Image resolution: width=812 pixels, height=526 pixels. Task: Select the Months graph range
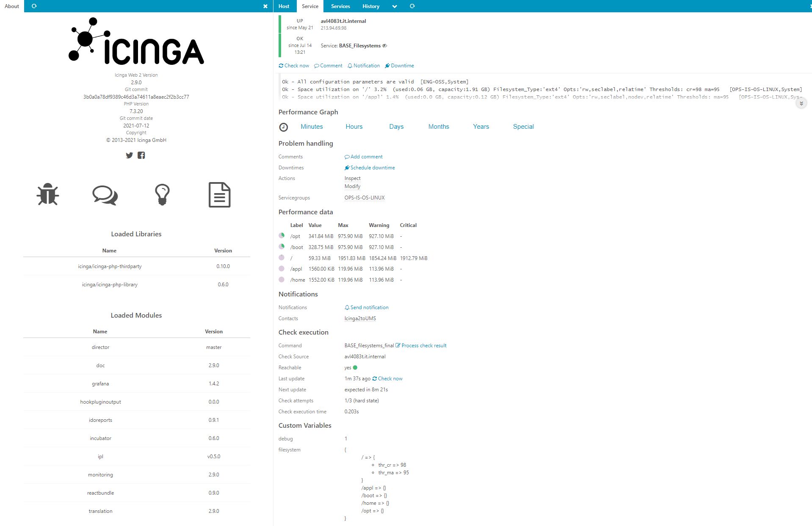(x=438, y=126)
